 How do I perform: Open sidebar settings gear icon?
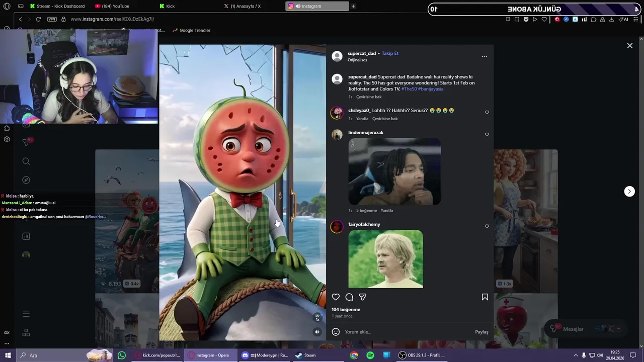coord(7,139)
